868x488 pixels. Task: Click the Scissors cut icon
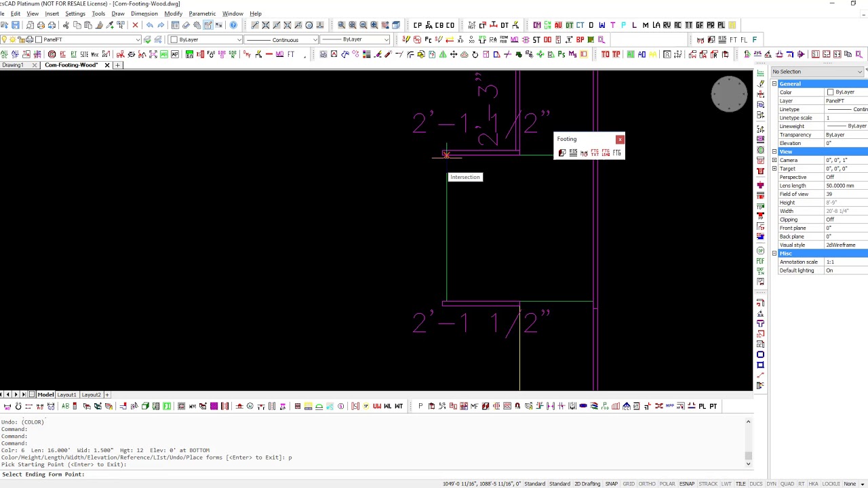pos(66,25)
